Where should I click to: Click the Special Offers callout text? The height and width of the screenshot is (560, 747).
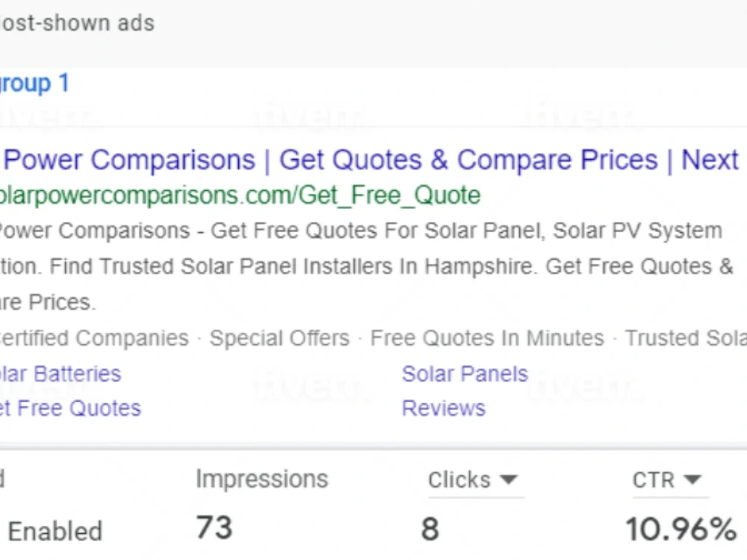pos(279,338)
